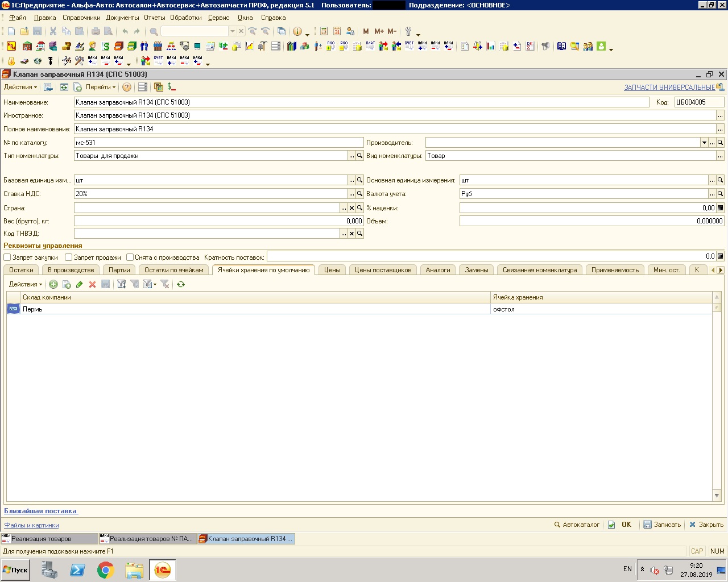Toggle the Запрет продажи checkbox
Viewport: 728px width, 582px height.
[69, 257]
